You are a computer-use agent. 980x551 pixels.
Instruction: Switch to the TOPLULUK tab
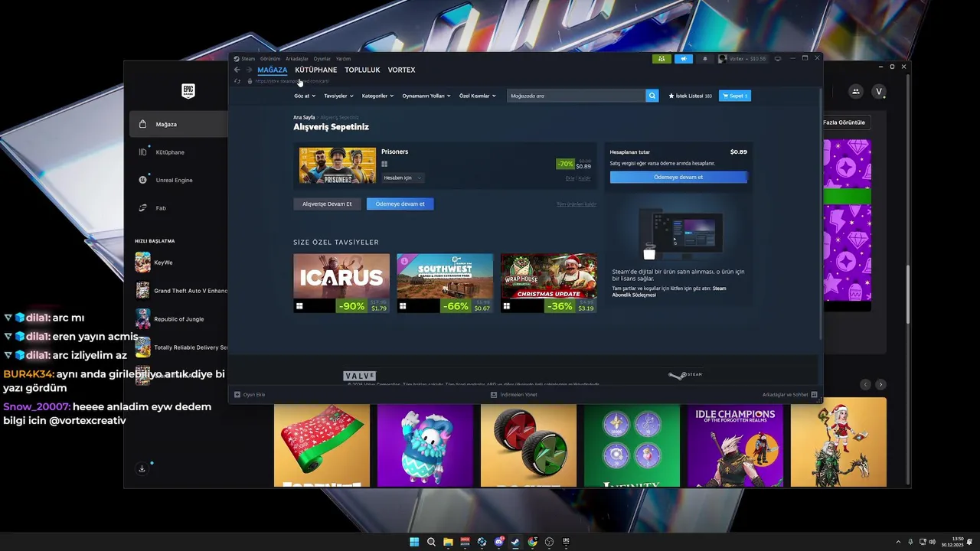click(362, 70)
